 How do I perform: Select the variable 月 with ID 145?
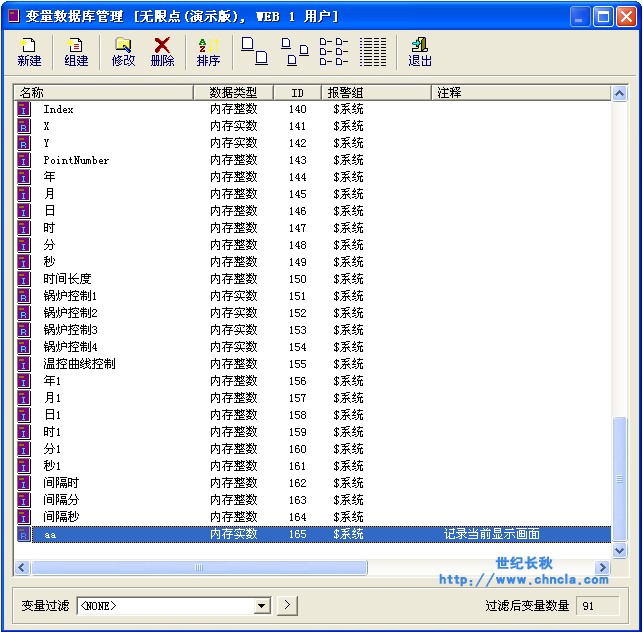pos(49,194)
